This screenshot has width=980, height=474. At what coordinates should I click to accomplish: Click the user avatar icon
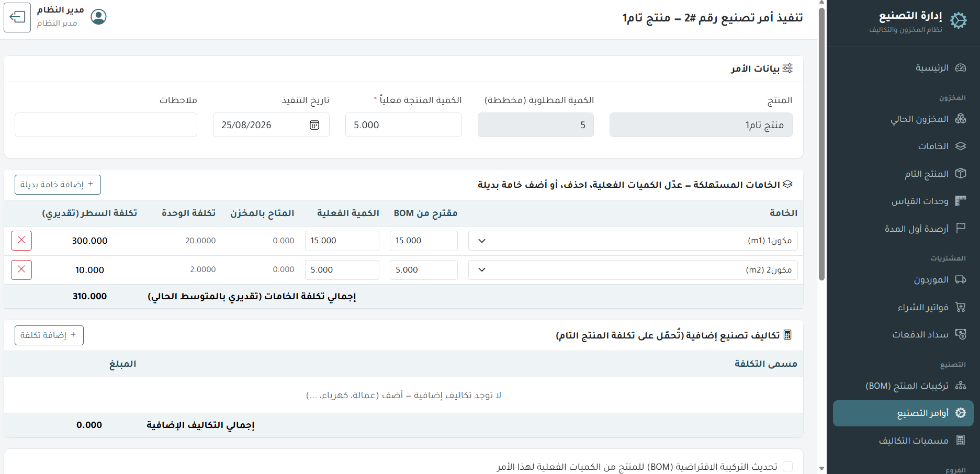(x=98, y=17)
